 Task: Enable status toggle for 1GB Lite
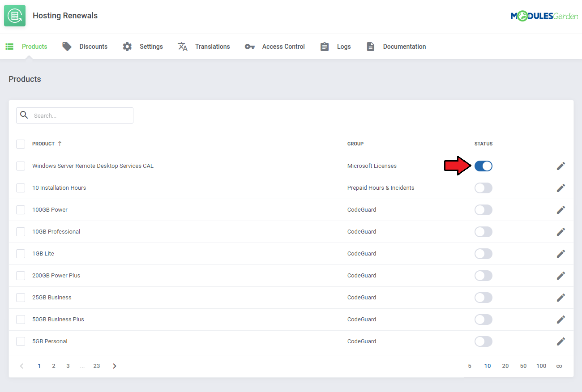click(484, 254)
